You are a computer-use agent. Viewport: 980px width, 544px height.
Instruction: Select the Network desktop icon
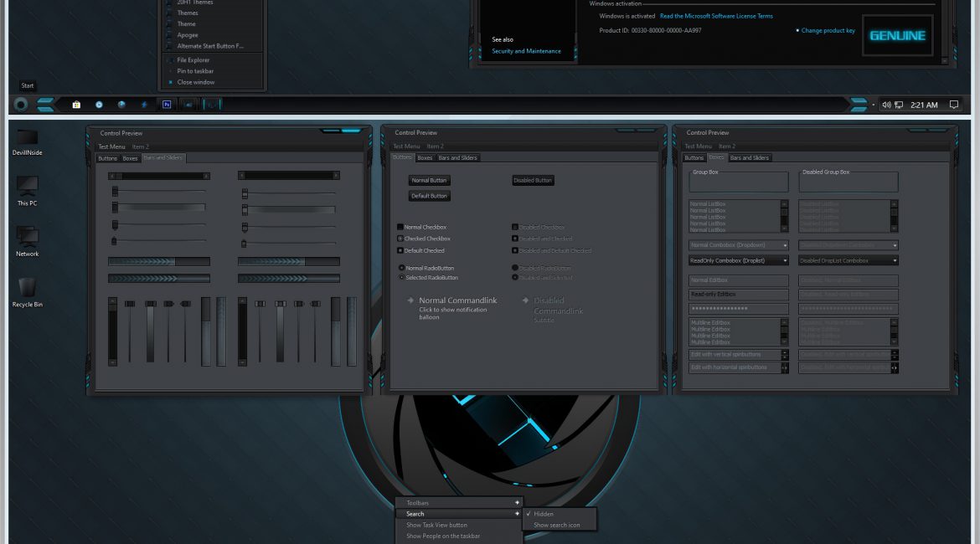pos(28,242)
